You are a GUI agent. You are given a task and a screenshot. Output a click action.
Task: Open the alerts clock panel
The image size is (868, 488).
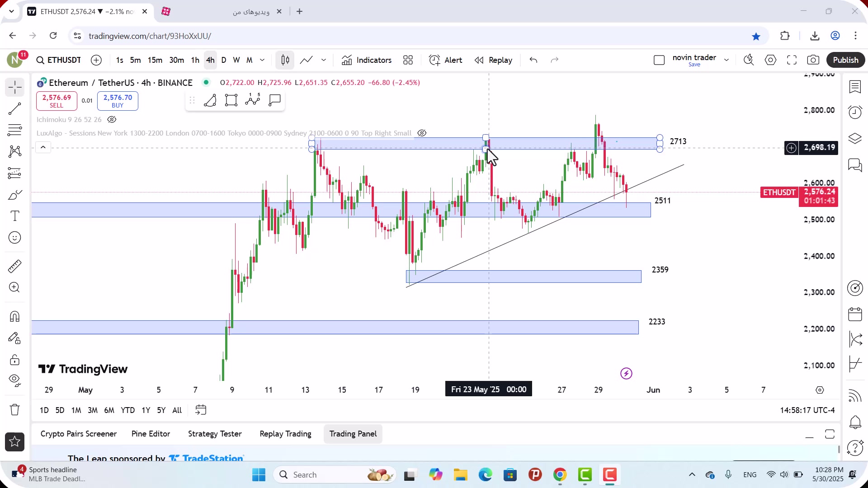point(855,112)
